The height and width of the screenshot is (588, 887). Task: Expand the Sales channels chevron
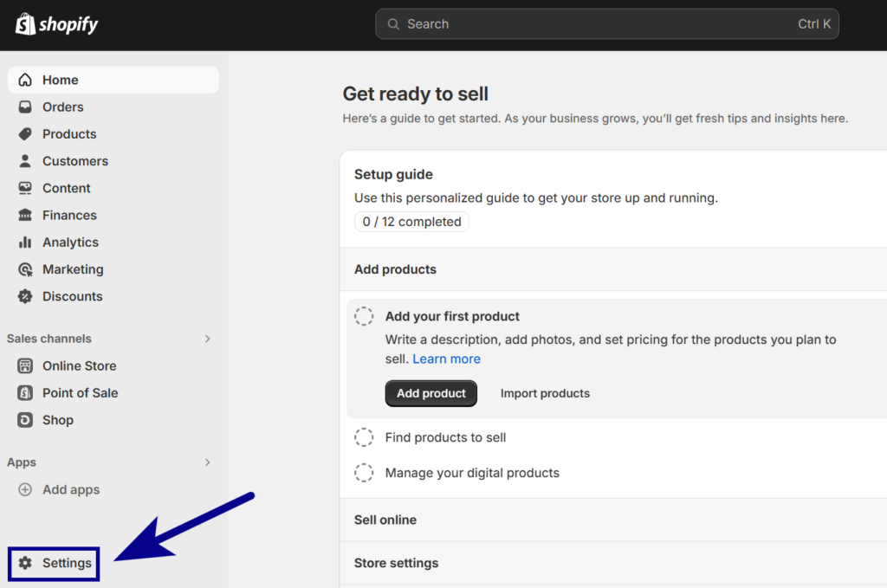coord(207,339)
